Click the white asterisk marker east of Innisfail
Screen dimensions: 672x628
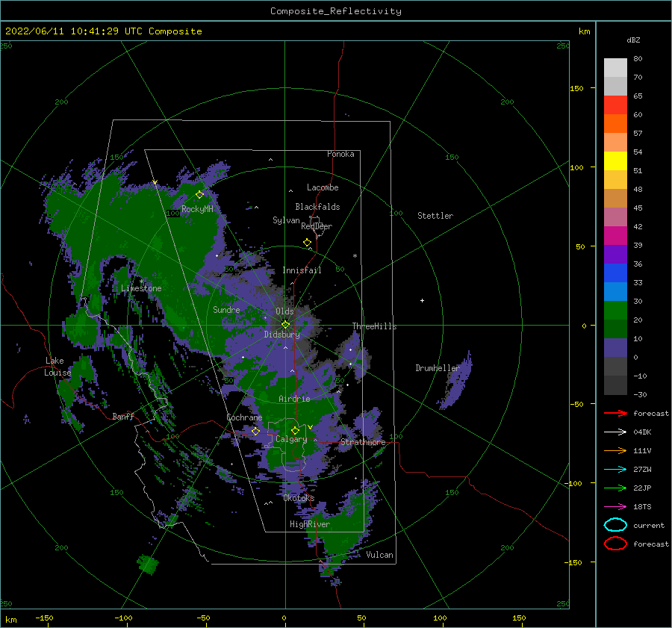pyautogui.click(x=355, y=256)
